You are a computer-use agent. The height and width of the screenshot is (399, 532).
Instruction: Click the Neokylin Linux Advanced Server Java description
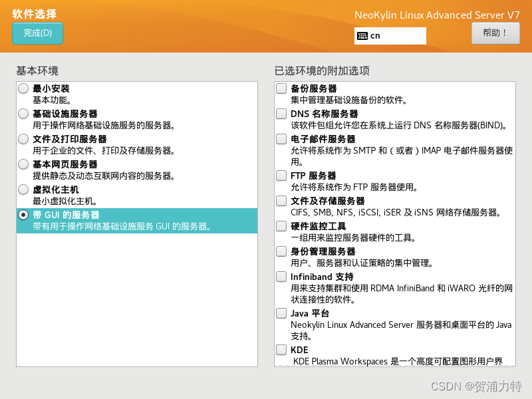click(401, 331)
